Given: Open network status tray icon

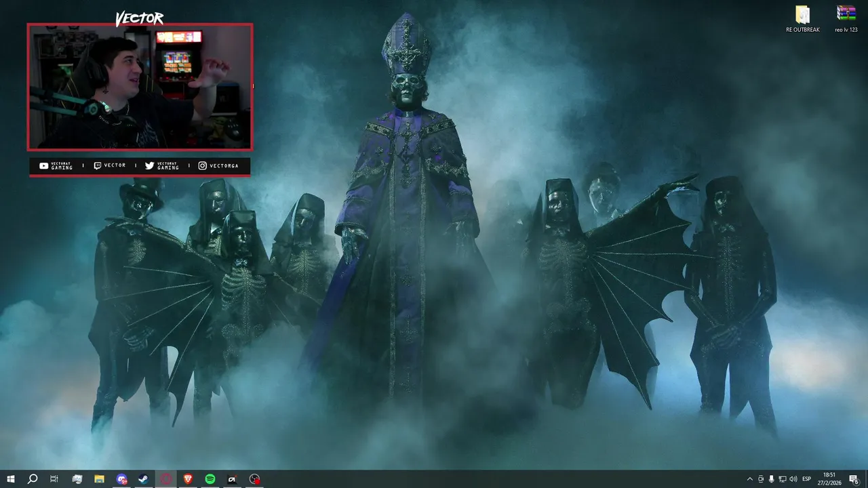Looking at the screenshot, I should pyautogui.click(x=783, y=479).
